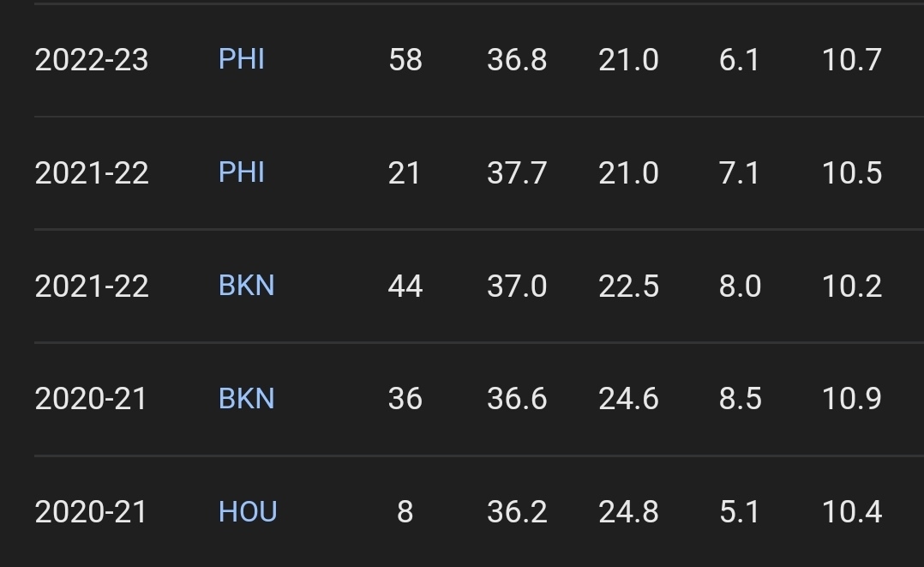Open the PHI team link for 2022-23

pos(242,59)
